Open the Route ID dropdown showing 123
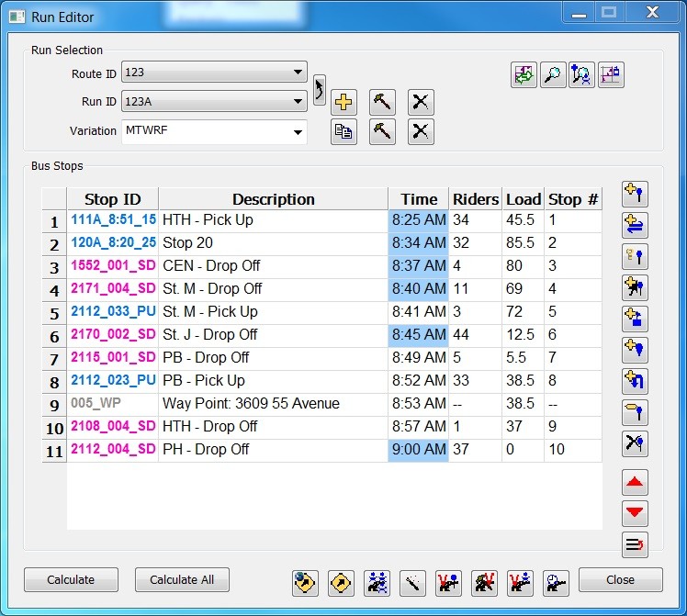Viewport: 687px width, 616px height. point(214,73)
